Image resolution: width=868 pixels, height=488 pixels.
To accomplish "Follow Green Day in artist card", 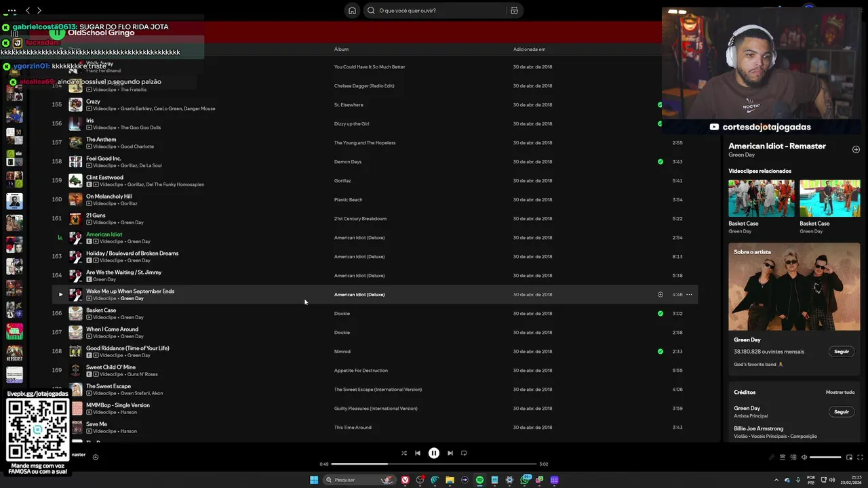I will [x=842, y=352].
